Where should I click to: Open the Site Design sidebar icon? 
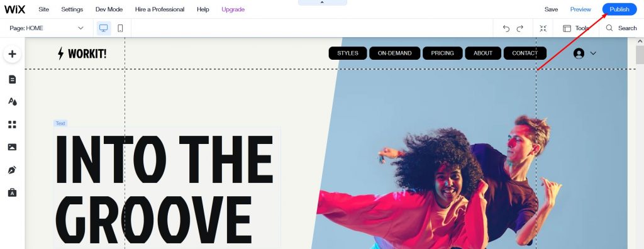tap(13, 101)
